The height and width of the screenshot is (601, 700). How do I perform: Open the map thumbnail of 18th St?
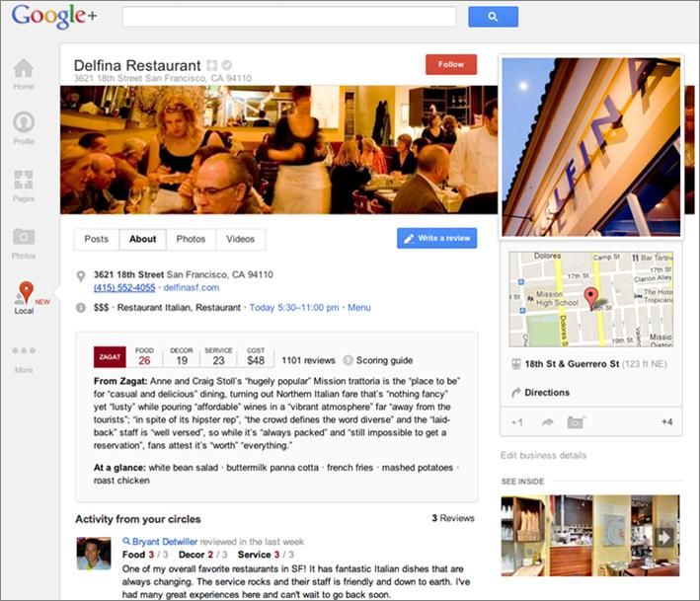coord(590,299)
